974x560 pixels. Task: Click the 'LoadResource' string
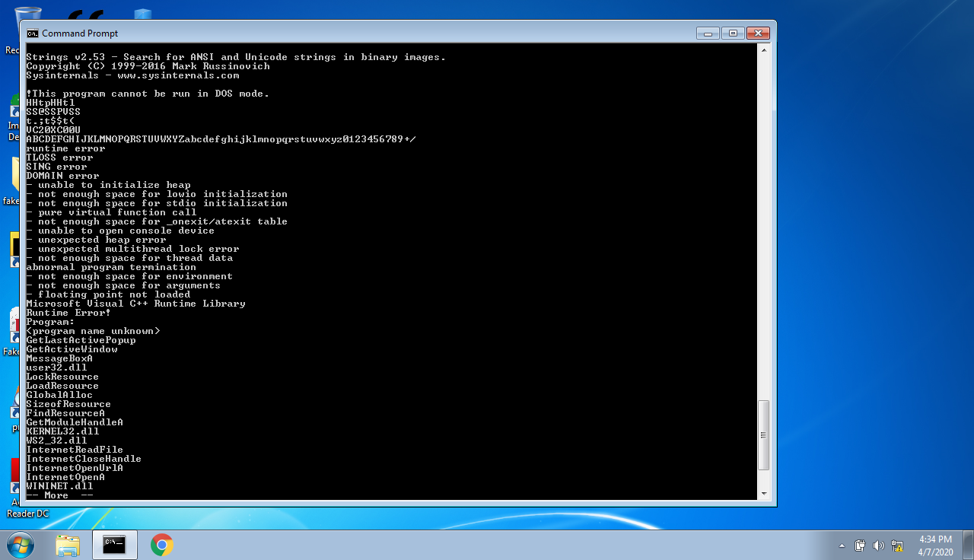(x=62, y=386)
